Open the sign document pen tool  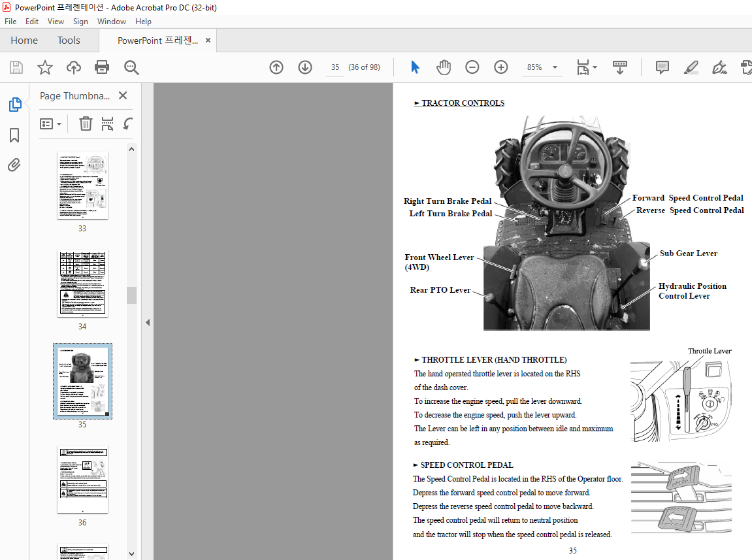pyautogui.click(x=719, y=67)
